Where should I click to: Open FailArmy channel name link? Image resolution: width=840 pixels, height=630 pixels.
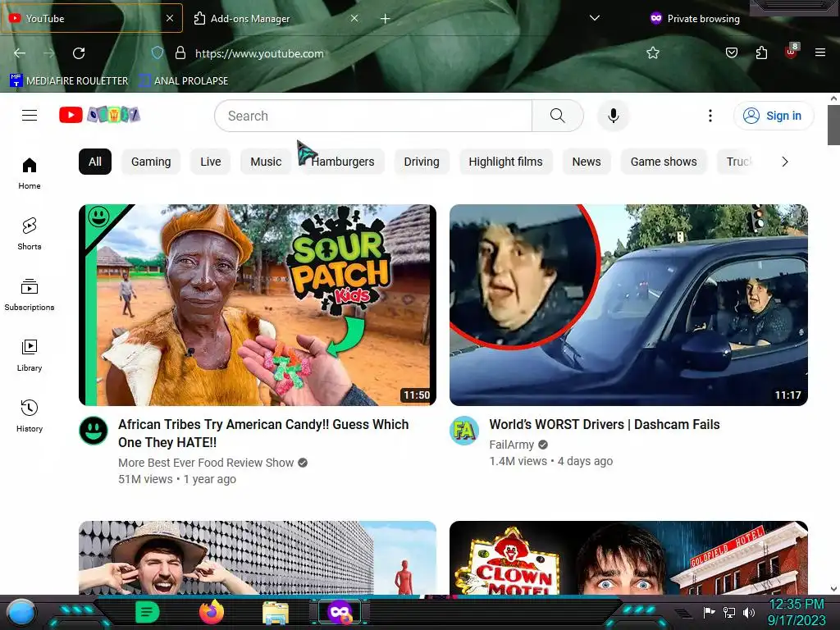point(512,445)
